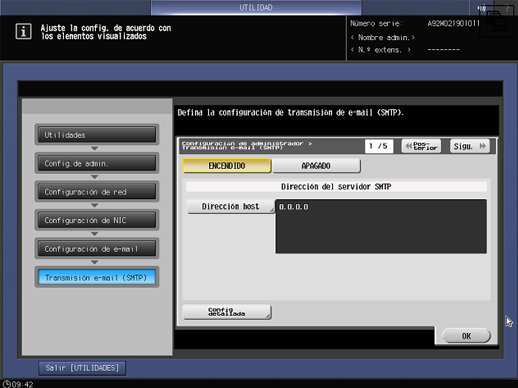Click the clock icon next to 09:42

pos(6,384)
